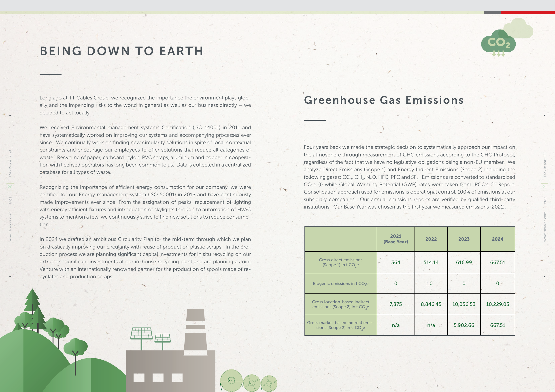555x392 pixels.
Task: Click the 2021 biogenic emissions "0" cell
Action: 396,284
